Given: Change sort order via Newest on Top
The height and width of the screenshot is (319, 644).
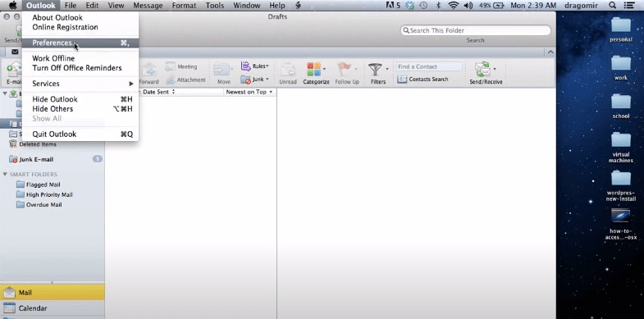Looking at the screenshot, I should (249, 92).
